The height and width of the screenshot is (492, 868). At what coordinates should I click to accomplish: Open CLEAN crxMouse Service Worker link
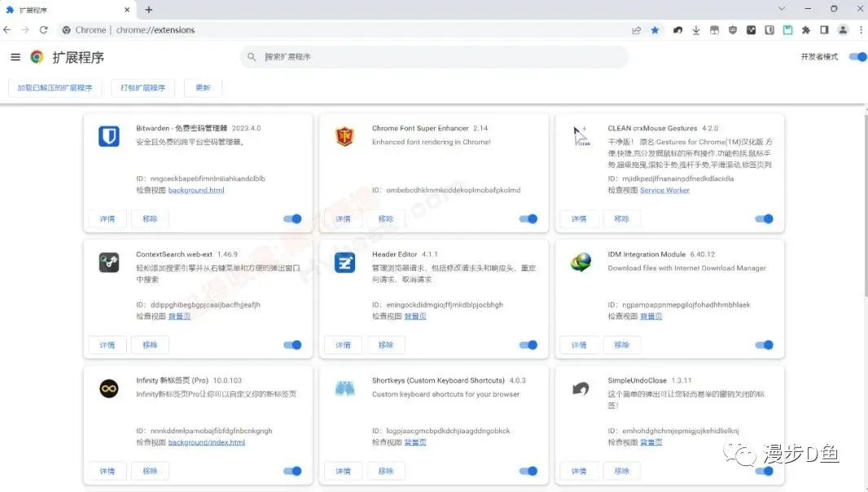pos(664,190)
